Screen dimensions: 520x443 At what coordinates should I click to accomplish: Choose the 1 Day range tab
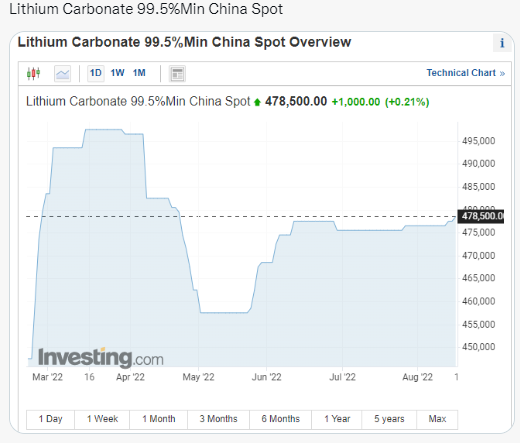click(50, 419)
